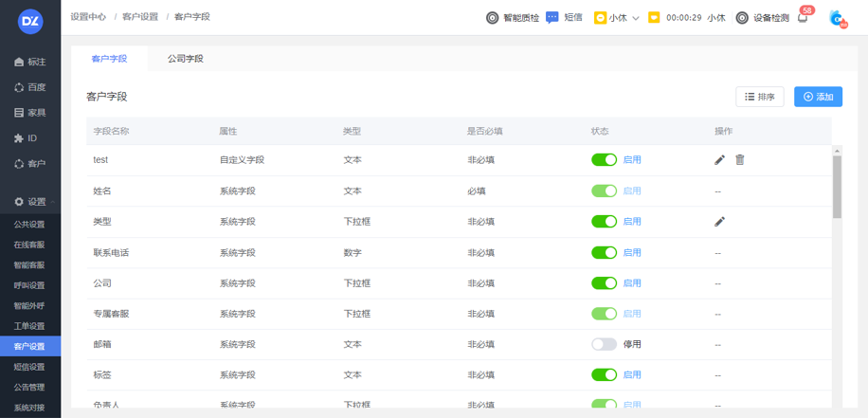Image resolution: width=868 pixels, height=418 pixels.
Task: Click the 添加 add button
Action: [x=818, y=97]
